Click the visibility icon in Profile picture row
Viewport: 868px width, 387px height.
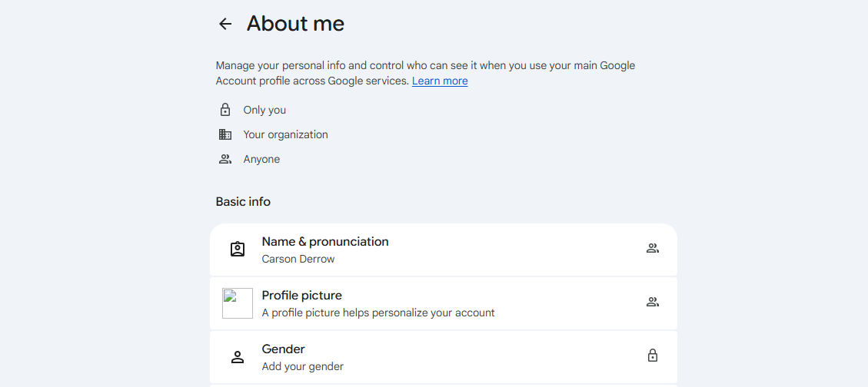coord(653,302)
